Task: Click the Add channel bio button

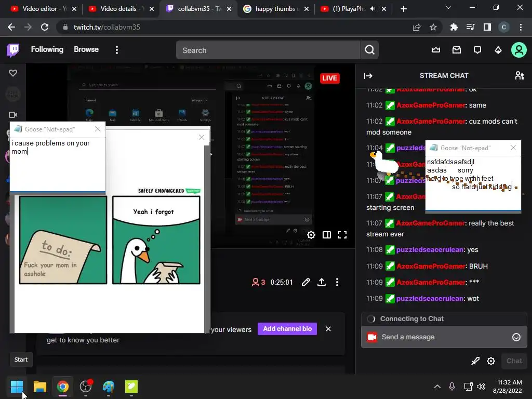Action: (x=287, y=329)
